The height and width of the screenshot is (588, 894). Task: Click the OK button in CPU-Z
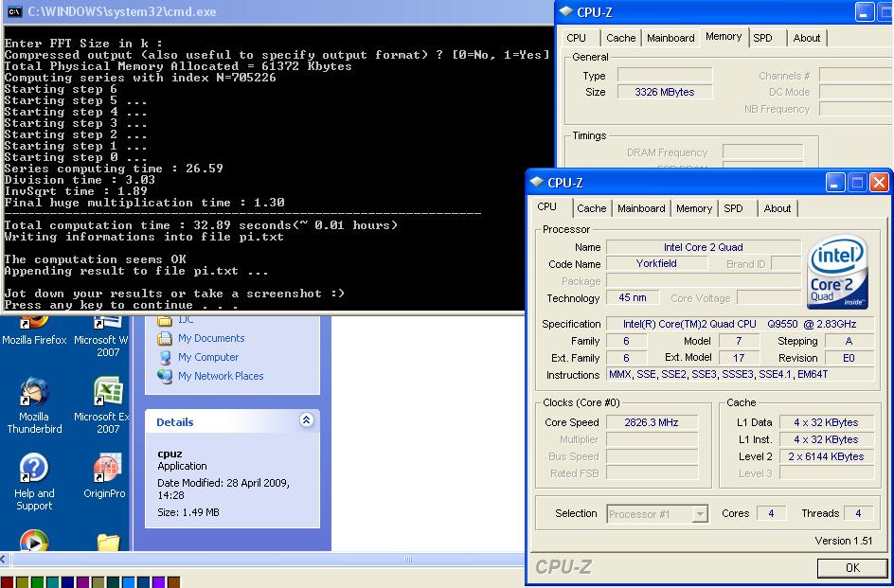coord(852,568)
